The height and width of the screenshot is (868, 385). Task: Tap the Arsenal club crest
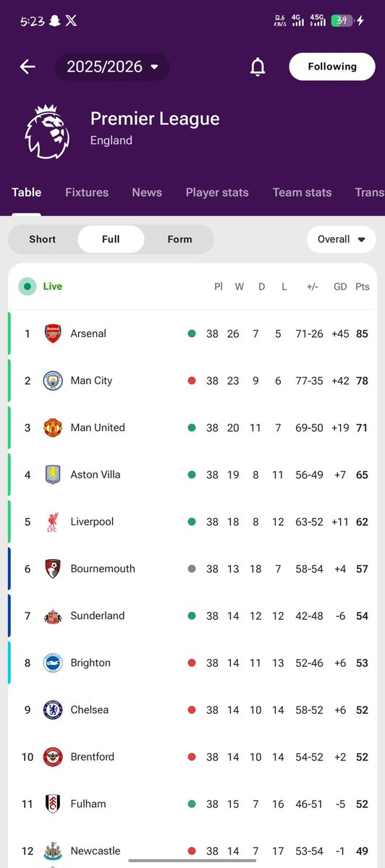(53, 333)
